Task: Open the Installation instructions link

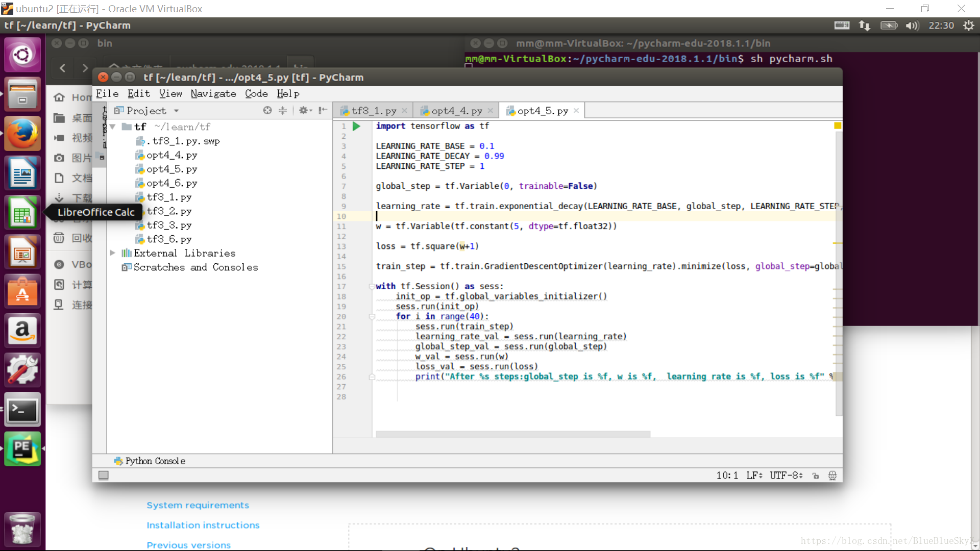Action: [x=203, y=525]
